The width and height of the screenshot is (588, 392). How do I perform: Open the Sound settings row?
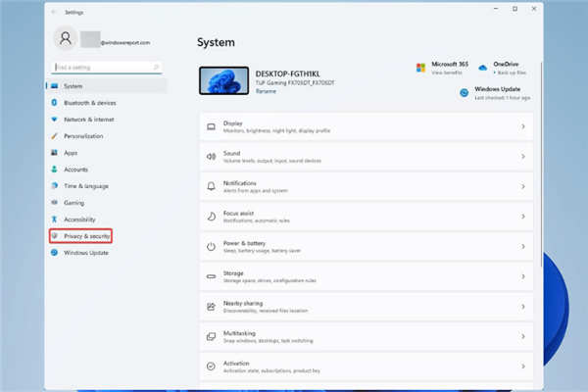click(x=367, y=157)
